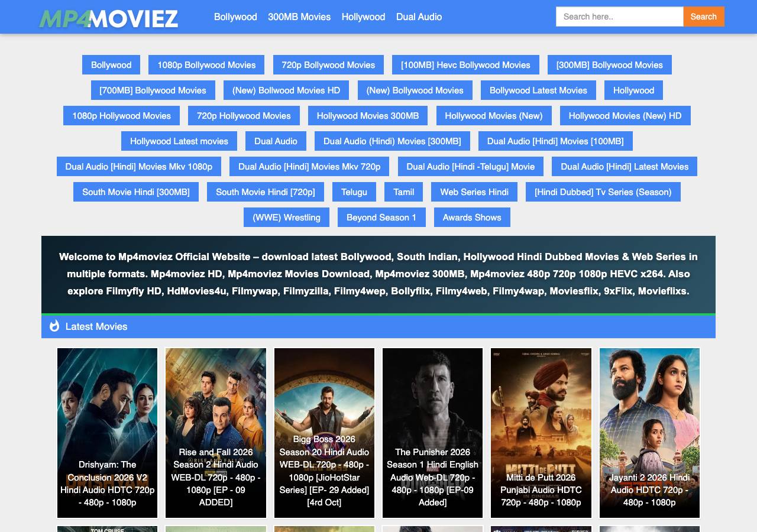Image resolution: width=757 pixels, height=532 pixels.
Task: Select the Rise and Fall 2026 thumbnail
Action: coord(216,433)
